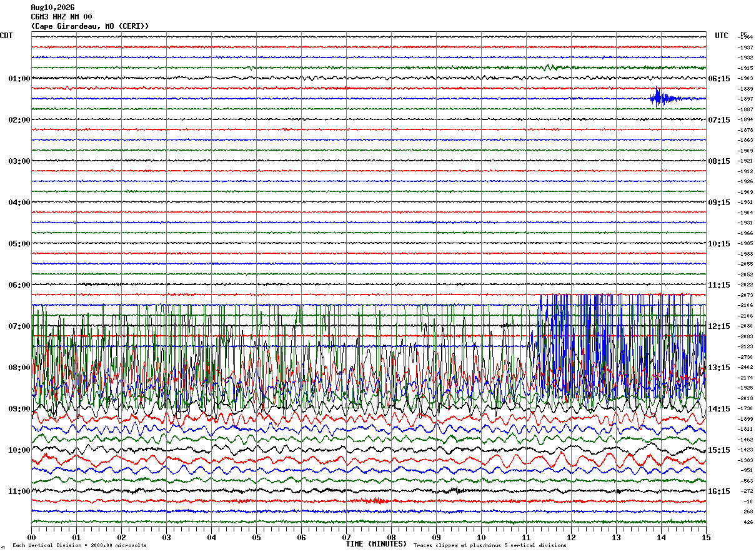Click the TIME (MINUTES) axis title
This screenshot has height=554, width=756.
[376, 544]
